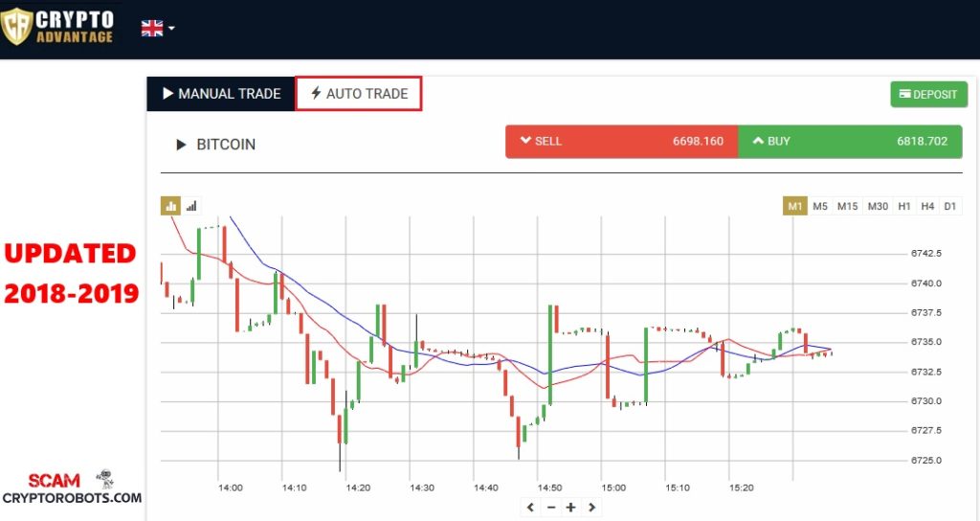Click the red Sell button at 6698.160
Viewport: 980px width, 521px height.
(x=622, y=142)
